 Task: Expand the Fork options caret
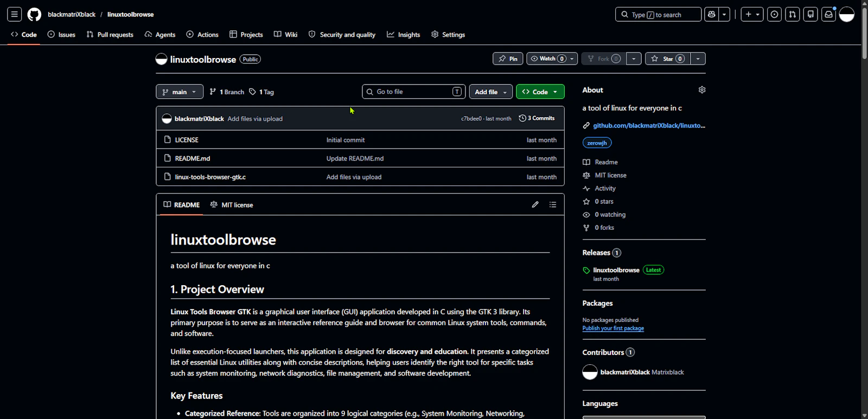click(x=634, y=59)
